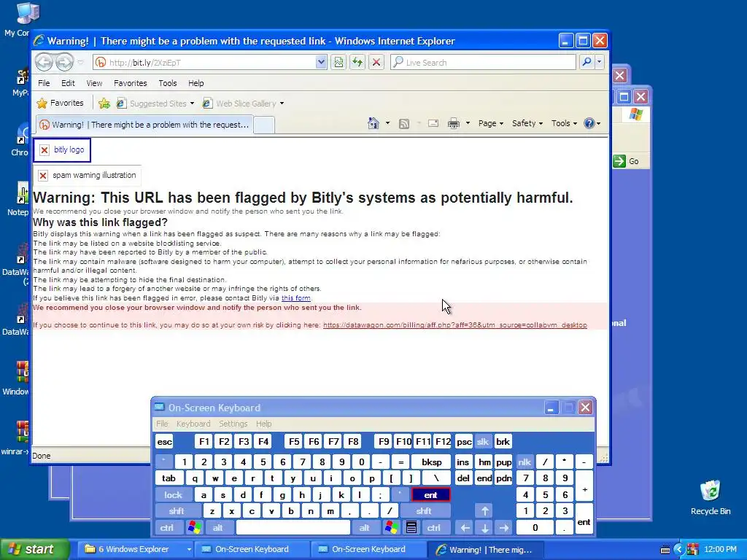
Task: Click the Read Mail icon
Action: 433,124
